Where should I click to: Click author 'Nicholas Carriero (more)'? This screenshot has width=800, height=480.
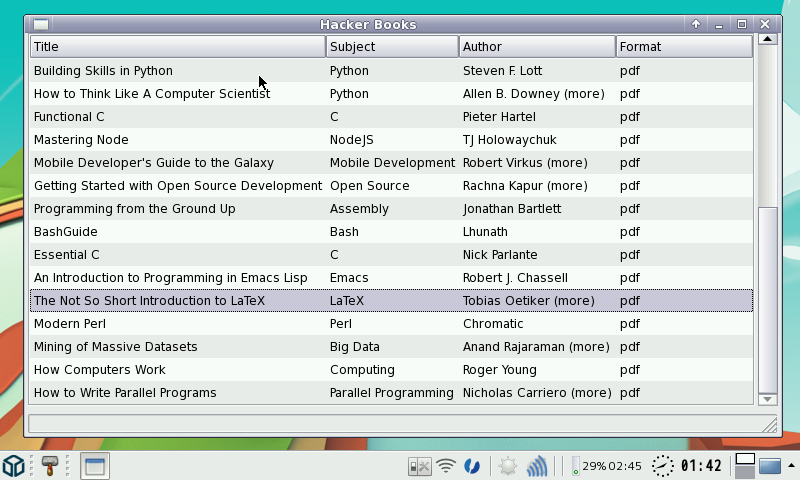pos(537,392)
